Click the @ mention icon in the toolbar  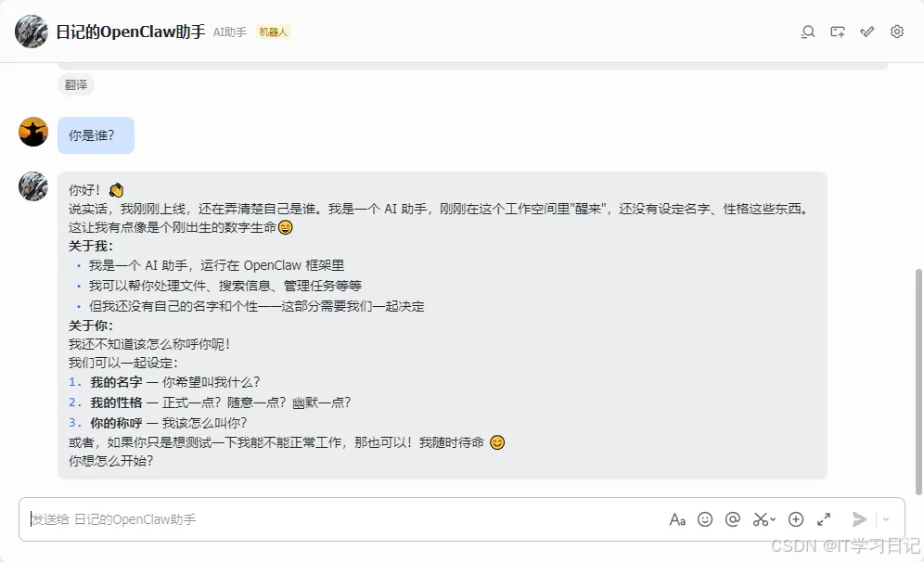pos(733,519)
